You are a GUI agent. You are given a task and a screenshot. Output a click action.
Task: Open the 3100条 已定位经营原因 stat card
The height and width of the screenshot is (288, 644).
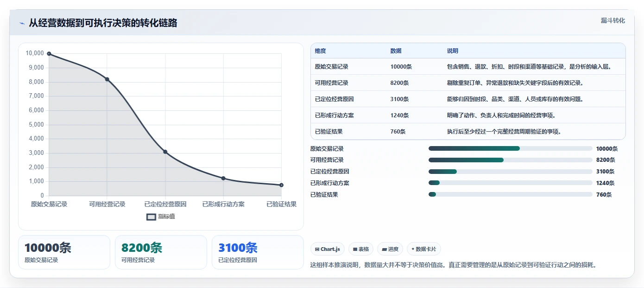pos(258,252)
